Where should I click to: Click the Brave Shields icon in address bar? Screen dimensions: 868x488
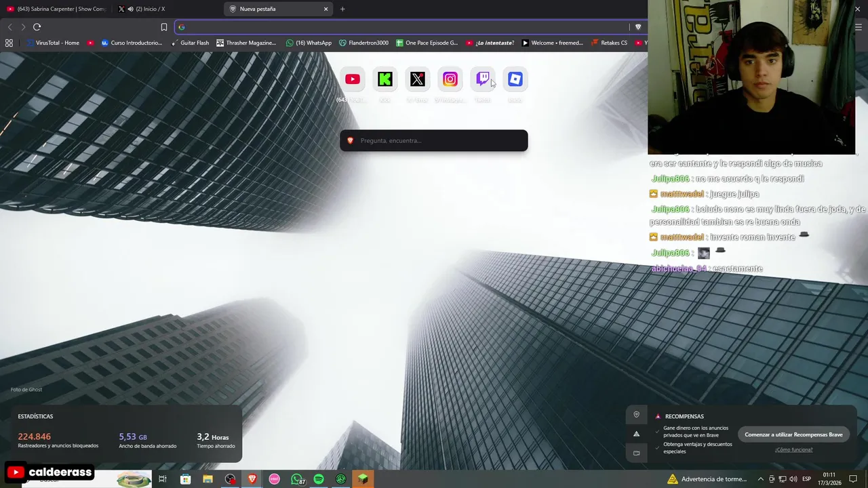point(638,27)
